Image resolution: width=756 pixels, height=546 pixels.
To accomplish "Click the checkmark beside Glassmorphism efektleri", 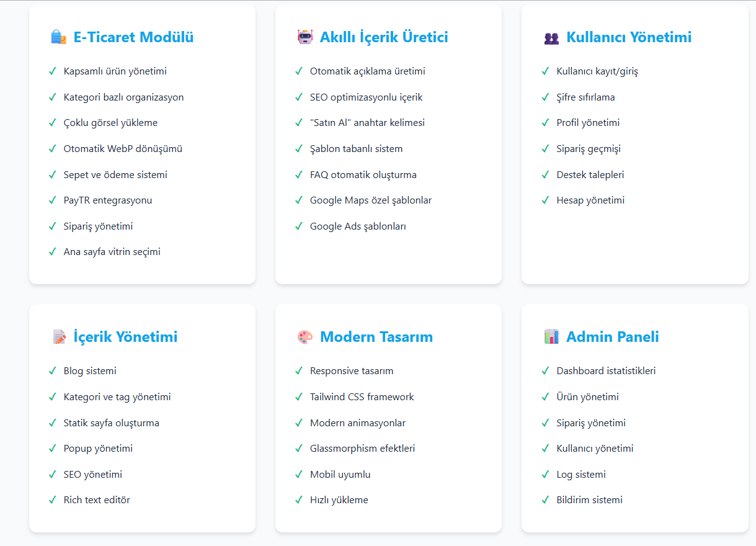I will point(299,449).
